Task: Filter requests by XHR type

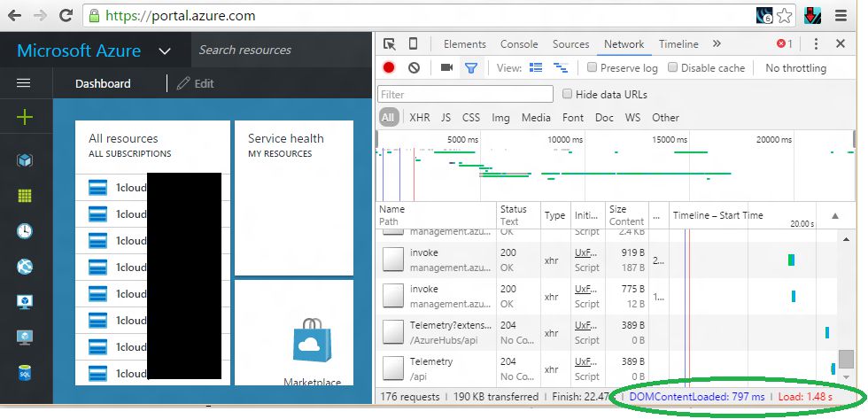Action: [x=420, y=117]
